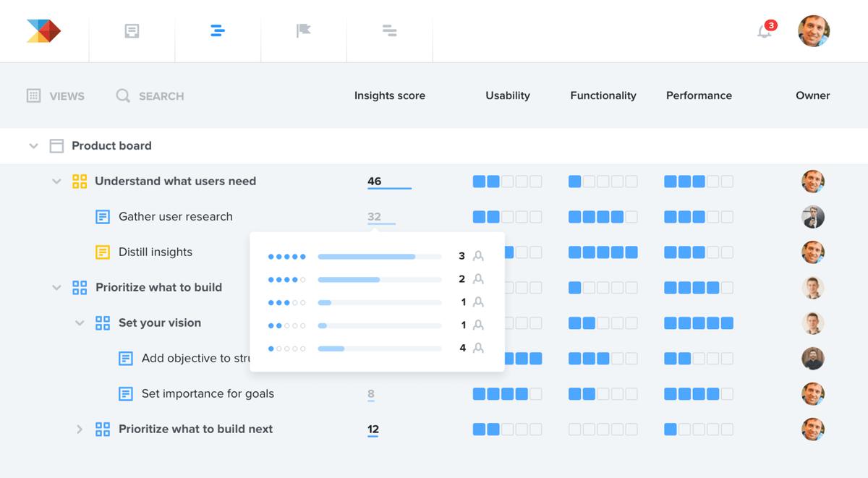868x478 pixels.
Task: Click the yellow note icon beside Distill insights
Action: (x=103, y=252)
